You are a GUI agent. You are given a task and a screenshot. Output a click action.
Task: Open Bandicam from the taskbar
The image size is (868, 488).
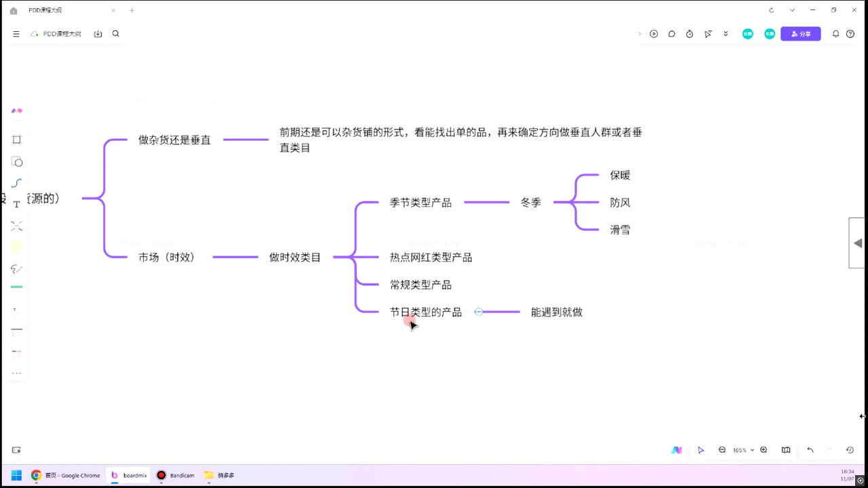click(176, 475)
